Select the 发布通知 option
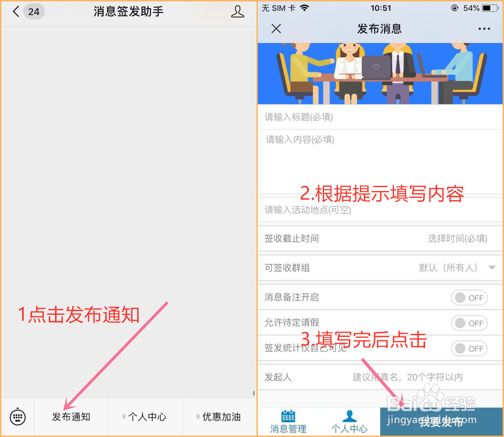This screenshot has height=437, width=504. (71, 416)
